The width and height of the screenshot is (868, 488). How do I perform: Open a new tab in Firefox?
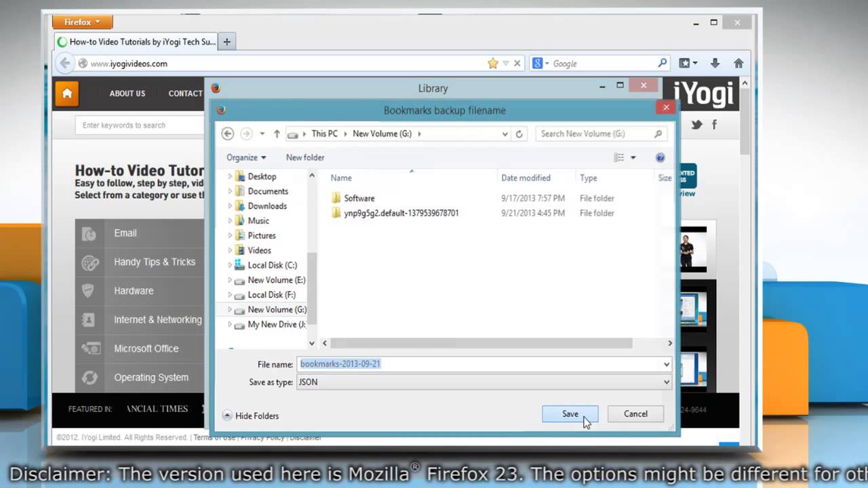pyautogui.click(x=226, y=41)
